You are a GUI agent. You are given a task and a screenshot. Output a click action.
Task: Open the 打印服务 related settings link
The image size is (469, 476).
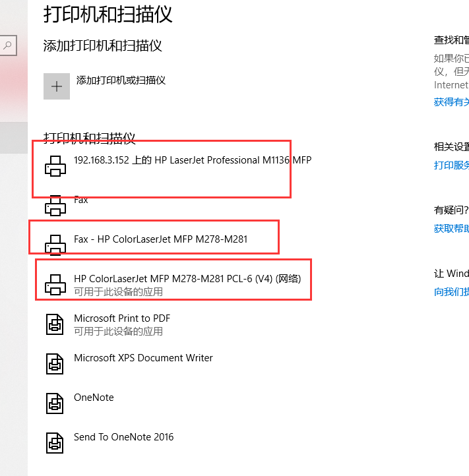pos(451,165)
